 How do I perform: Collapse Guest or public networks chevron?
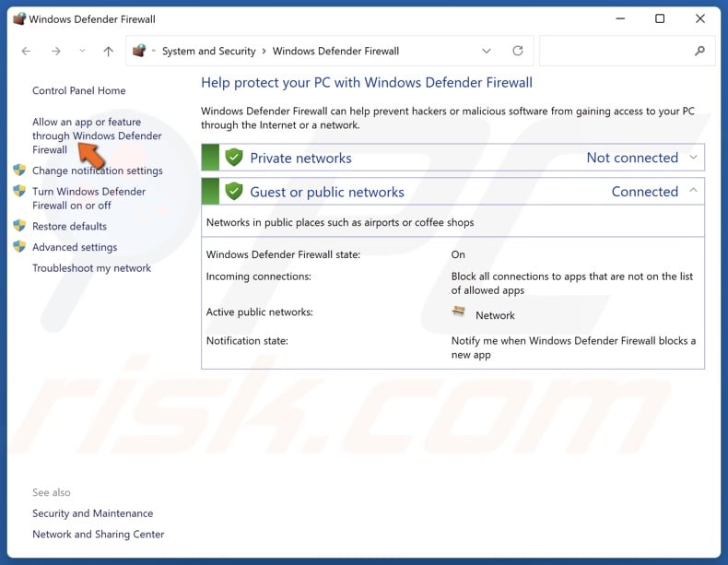click(x=693, y=190)
